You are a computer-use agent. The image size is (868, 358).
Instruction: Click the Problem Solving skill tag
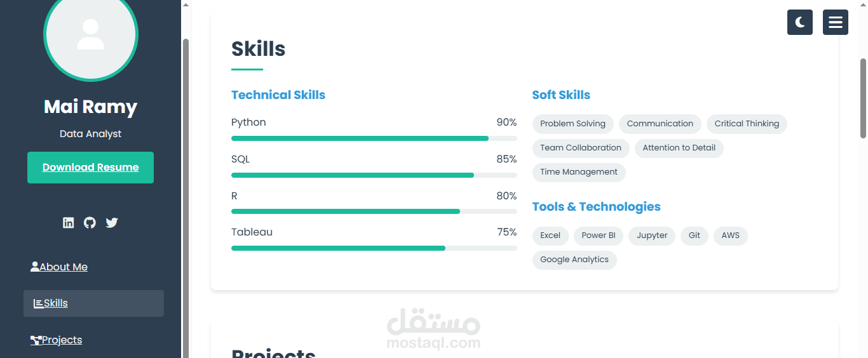(x=573, y=124)
